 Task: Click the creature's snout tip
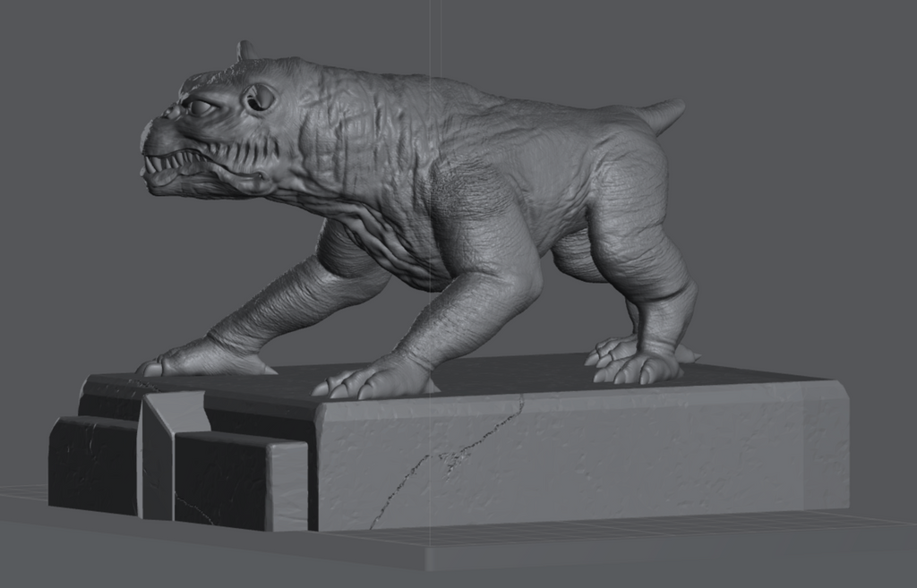(x=146, y=137)
